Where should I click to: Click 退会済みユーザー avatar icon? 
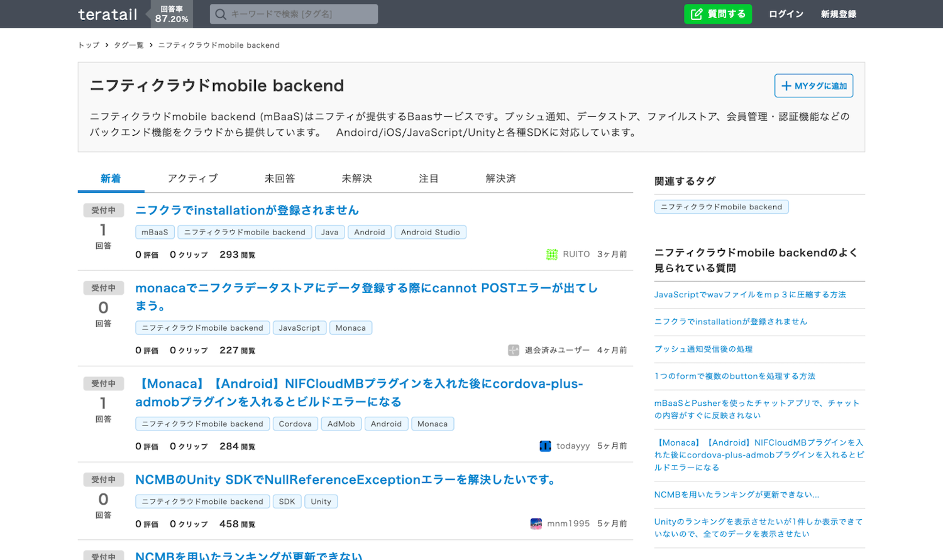coord(514,350)
